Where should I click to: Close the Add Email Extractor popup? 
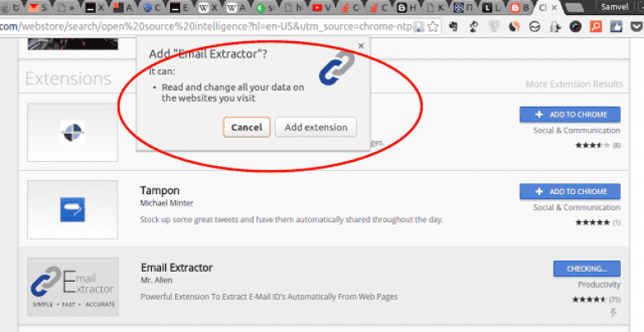(361, 47)
